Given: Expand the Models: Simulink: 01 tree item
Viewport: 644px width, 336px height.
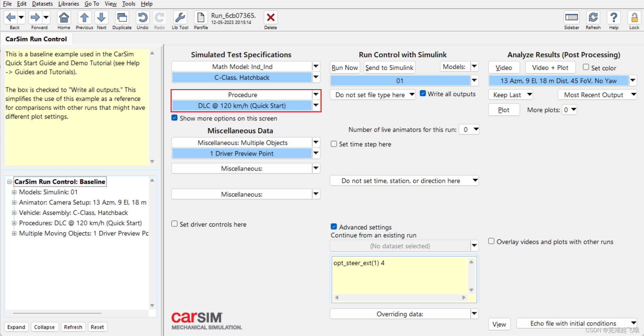Looking at the screenshot, I should click(14, 192).
